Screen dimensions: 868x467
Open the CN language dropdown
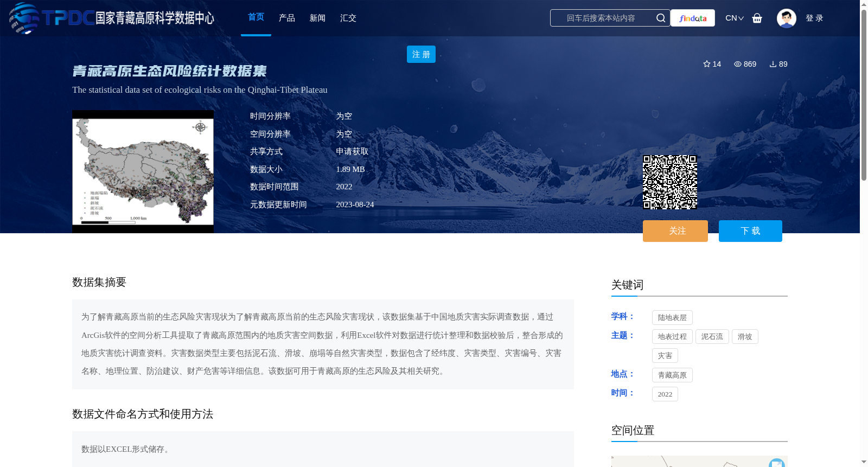coord(735,18)
